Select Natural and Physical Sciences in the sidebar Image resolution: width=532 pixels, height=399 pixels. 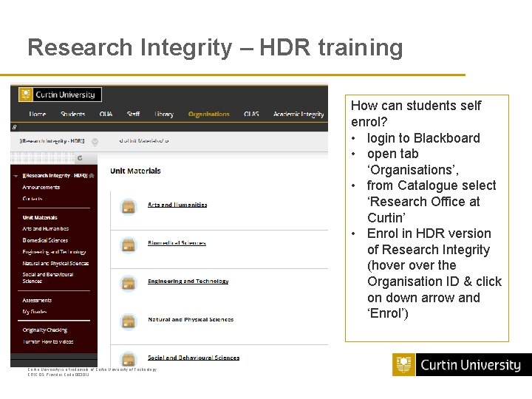55,263
